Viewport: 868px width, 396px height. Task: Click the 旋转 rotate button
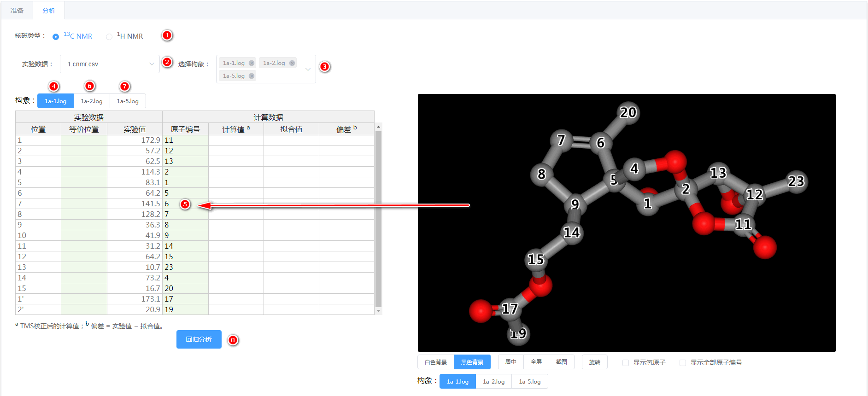coord(595,362)
